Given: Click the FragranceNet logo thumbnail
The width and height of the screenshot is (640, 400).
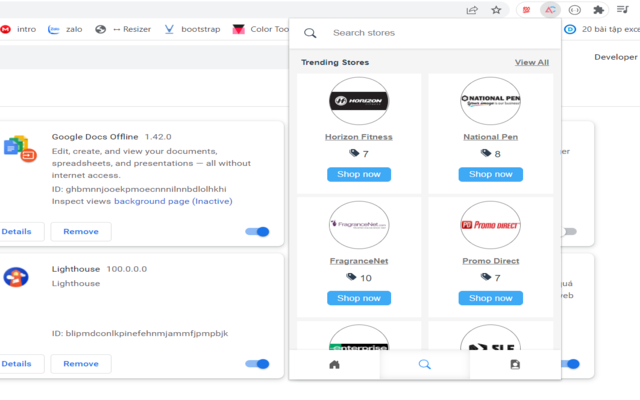Looking at the screenshot, I should pyautogui.click(x=359, y=225).
